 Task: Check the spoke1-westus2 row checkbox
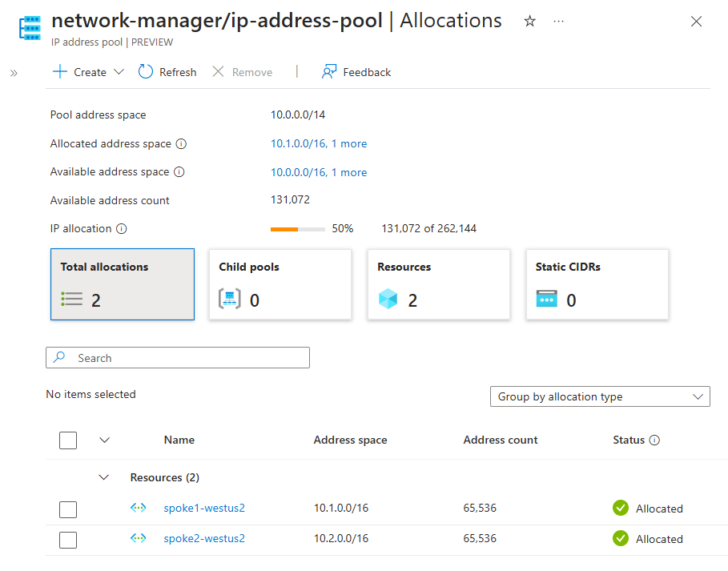point(68,509)
